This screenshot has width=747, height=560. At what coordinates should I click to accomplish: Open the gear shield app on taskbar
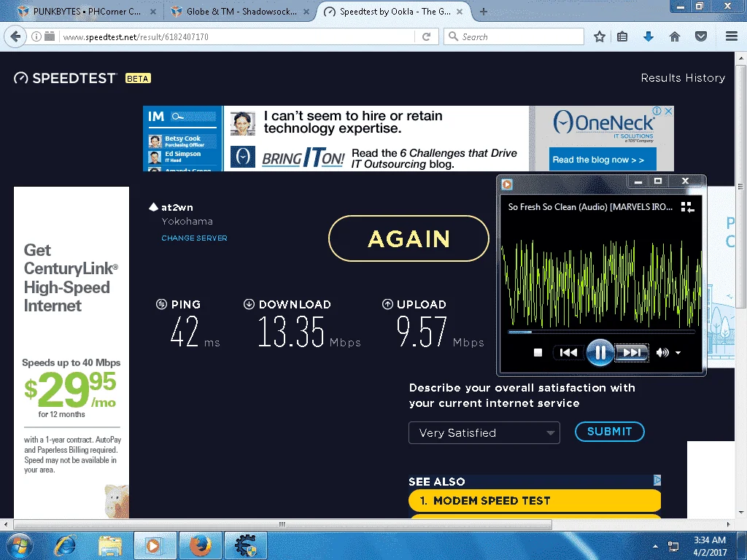point(245,545)
